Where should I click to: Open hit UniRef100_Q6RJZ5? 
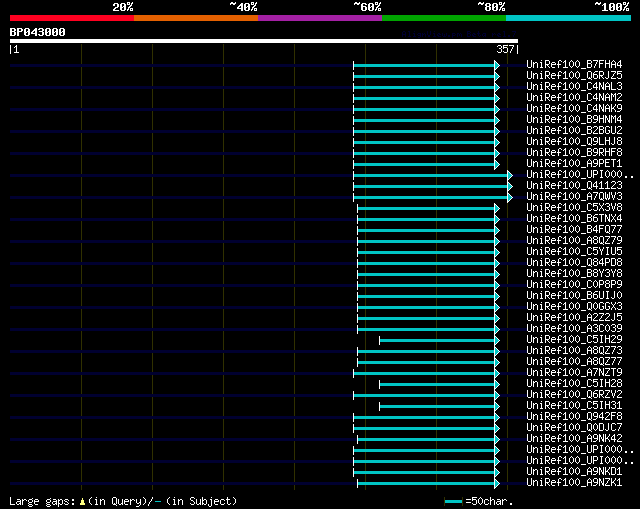(x=574, y=75)
